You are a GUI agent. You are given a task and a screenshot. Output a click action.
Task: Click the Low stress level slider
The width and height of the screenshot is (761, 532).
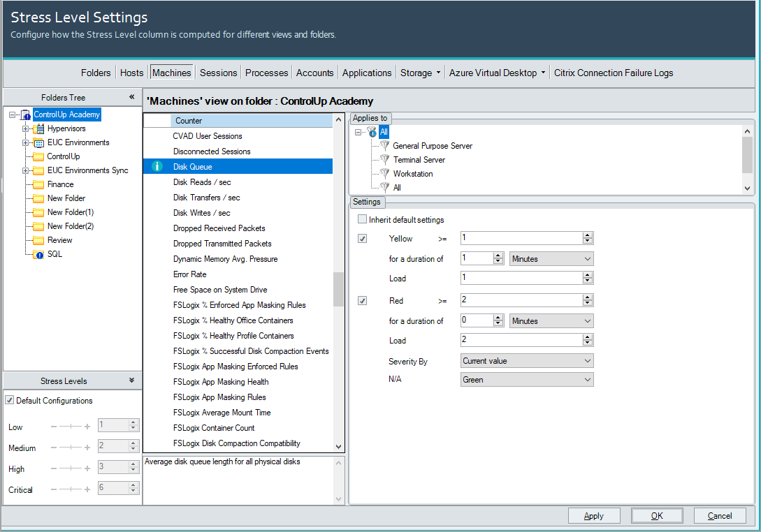(71, 426)
